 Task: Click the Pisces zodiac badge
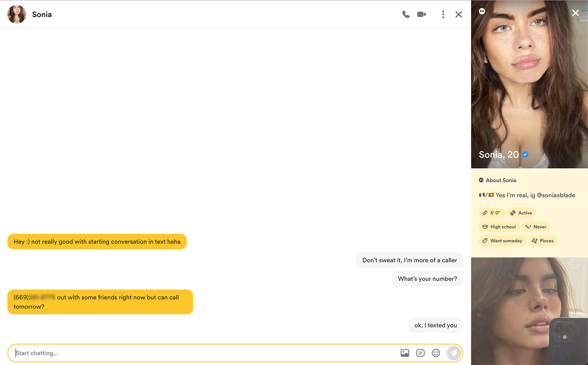543,241
